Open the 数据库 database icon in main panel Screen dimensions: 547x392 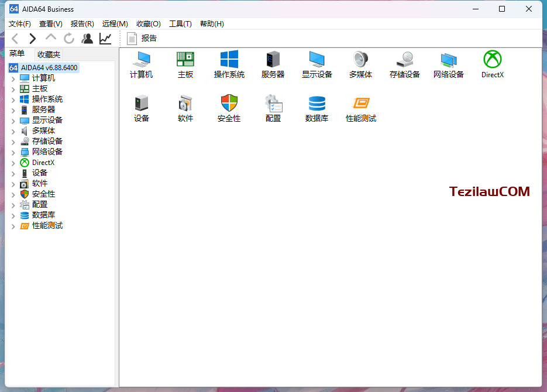click(316, 108)
